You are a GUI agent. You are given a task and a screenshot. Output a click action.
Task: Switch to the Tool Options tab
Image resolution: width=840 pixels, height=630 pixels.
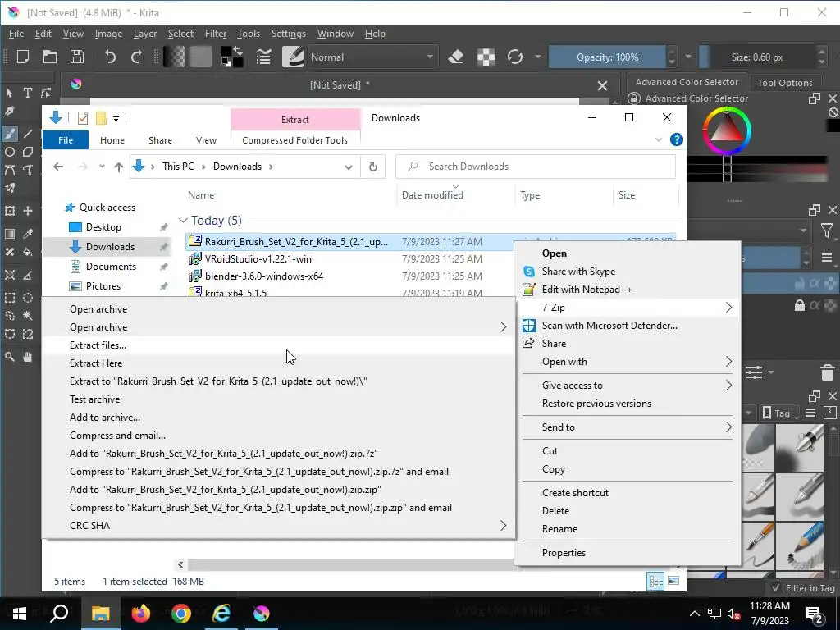click(785, 83)
